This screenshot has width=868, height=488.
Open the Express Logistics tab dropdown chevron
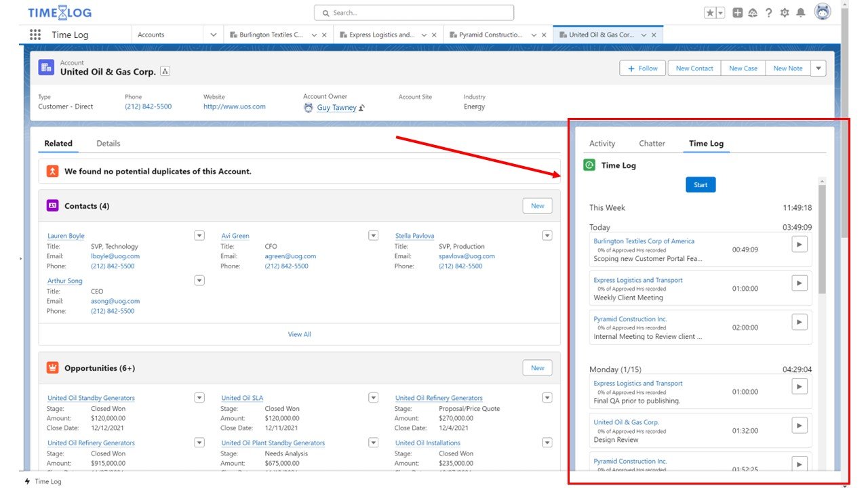click(x=424, y=35)
